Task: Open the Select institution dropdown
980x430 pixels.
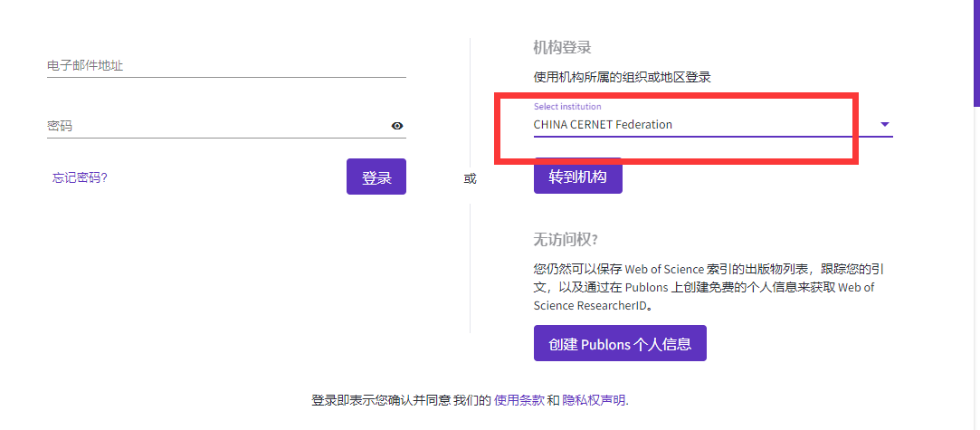Action: [x=712, y=124]
